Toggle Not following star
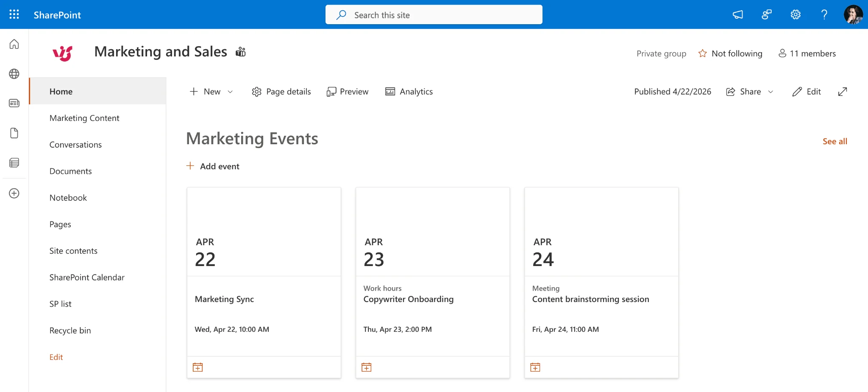The image size is (868, 392). (x=730, y=53)
